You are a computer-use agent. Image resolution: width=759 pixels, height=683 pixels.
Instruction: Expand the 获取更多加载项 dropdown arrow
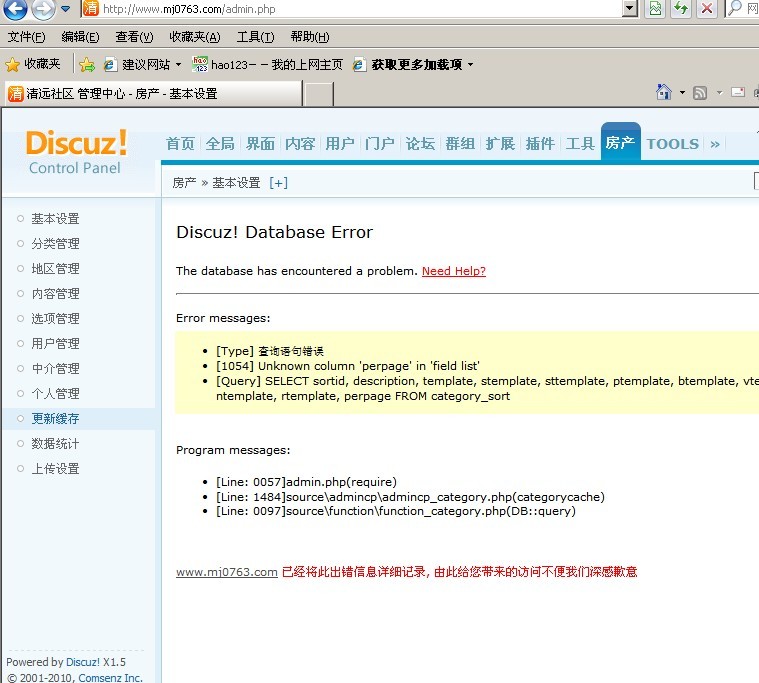[470, 64]
